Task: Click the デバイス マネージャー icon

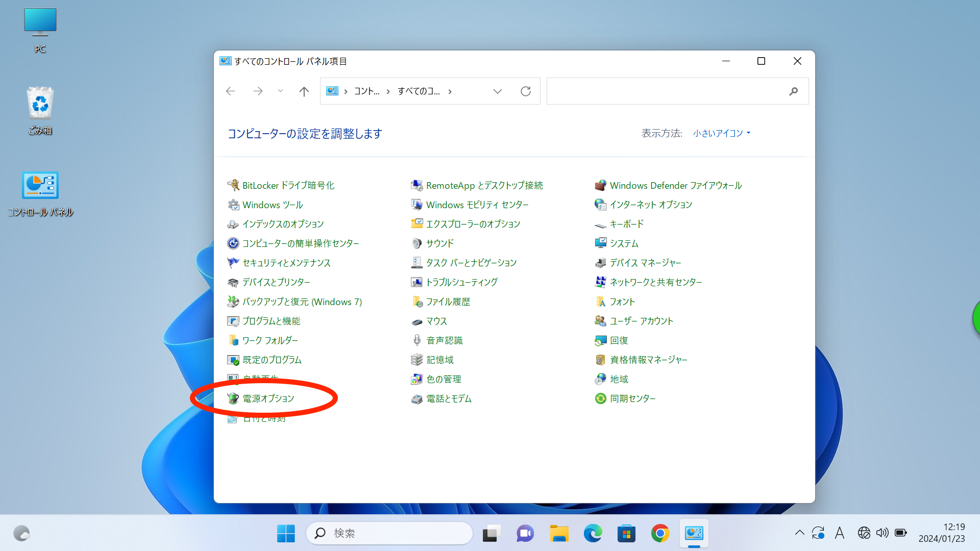Action: tap(600, 263)
